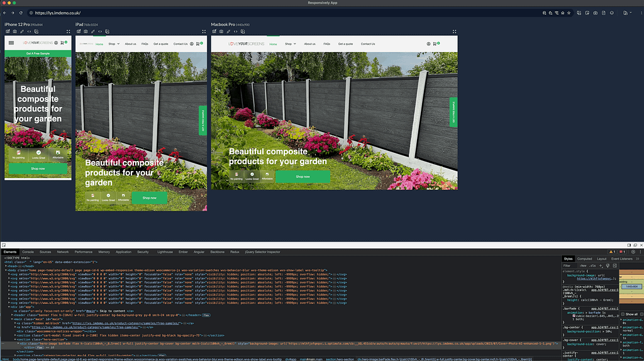Switch to the Sources tab
644x361 pixels.
pos(45,252)
